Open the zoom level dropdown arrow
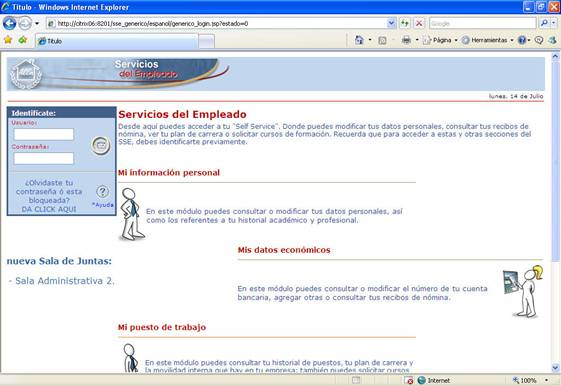The width and height of the screenshot is (561, 386). click(546, 380)
